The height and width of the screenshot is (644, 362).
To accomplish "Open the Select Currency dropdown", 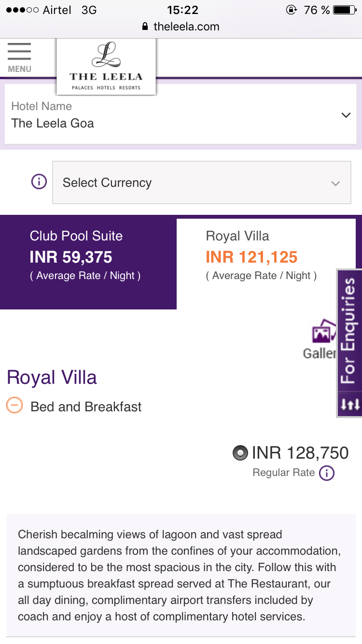I will 201,182.
